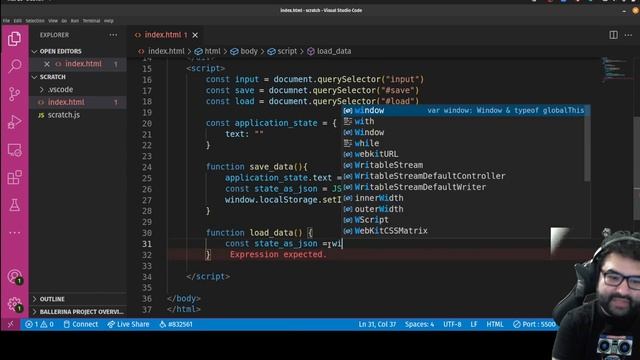The width and height of the screenshot is (640, 360).
Task: Click the load_data breadcrumb segment
Action: click(329, 51)
